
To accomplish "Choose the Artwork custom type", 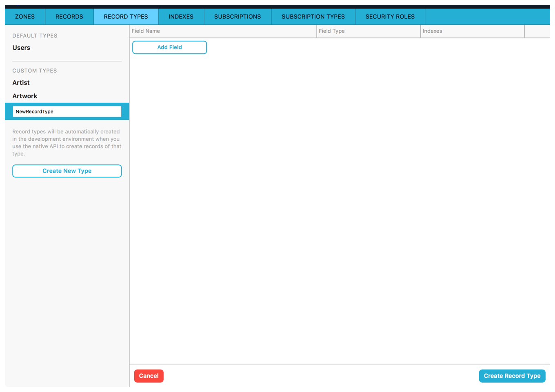I will [x=25, y=96].
